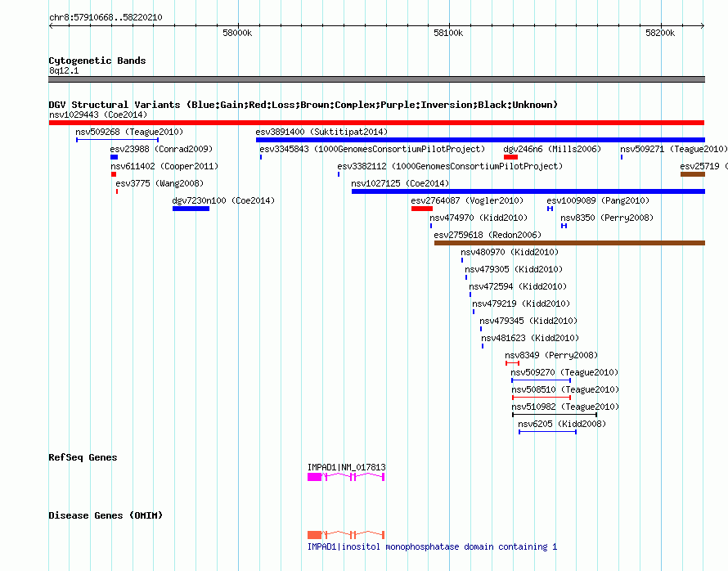Click the red nsv1029443 loss variant bar

376,123
